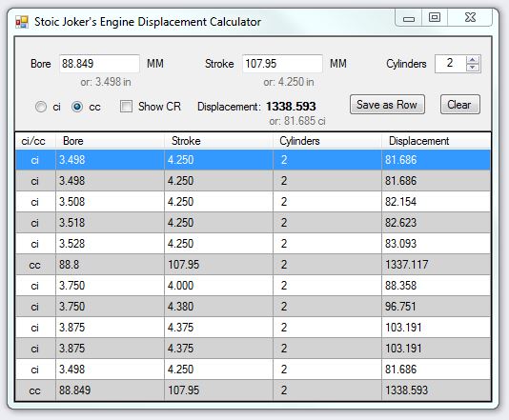Viewport: 509px width, 420px height.
Task: Focus the Stroke input field
Action: pyautogui.click(x=282, y=63)
